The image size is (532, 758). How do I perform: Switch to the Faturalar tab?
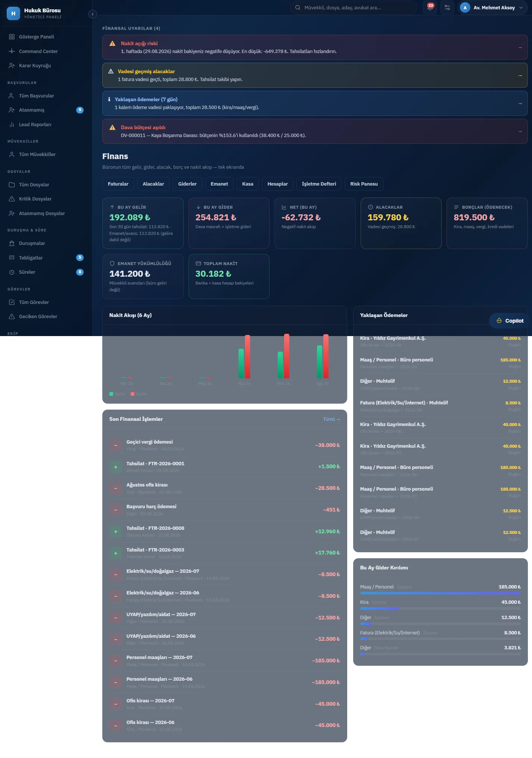click(118, 184)
